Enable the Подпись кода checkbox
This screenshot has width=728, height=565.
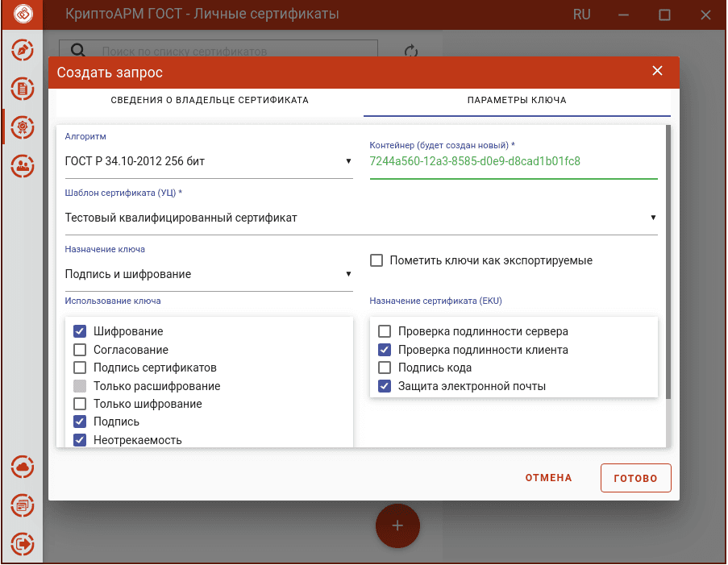(385, 368)
